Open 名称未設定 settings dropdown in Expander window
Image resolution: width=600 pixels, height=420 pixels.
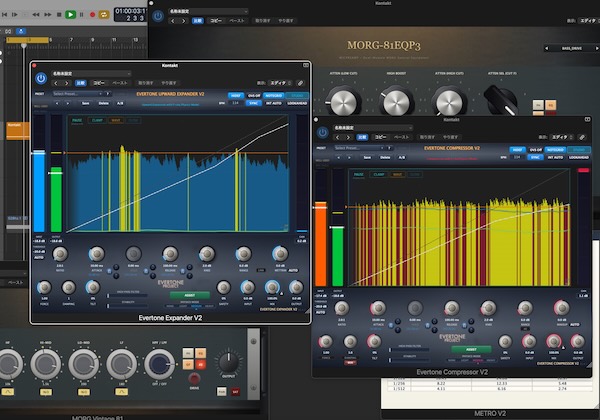91,73
